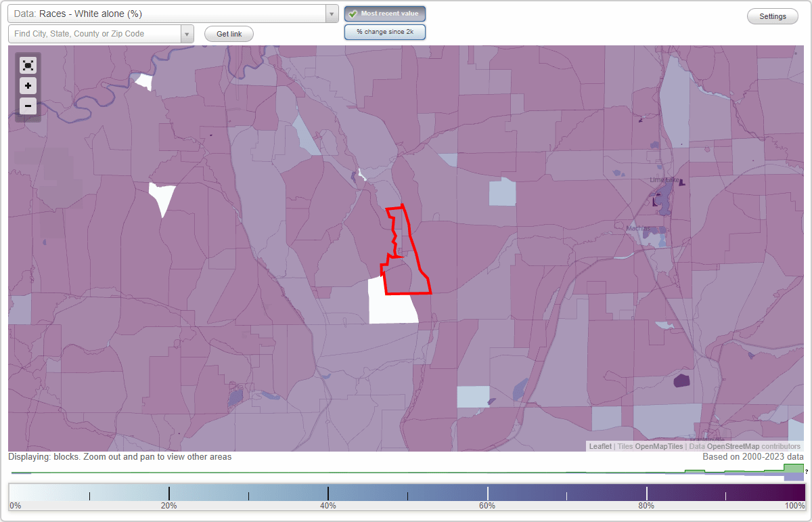Click the green checkmark on Most recent value
This screenshot has width=812, height=522.
[353, 13]
